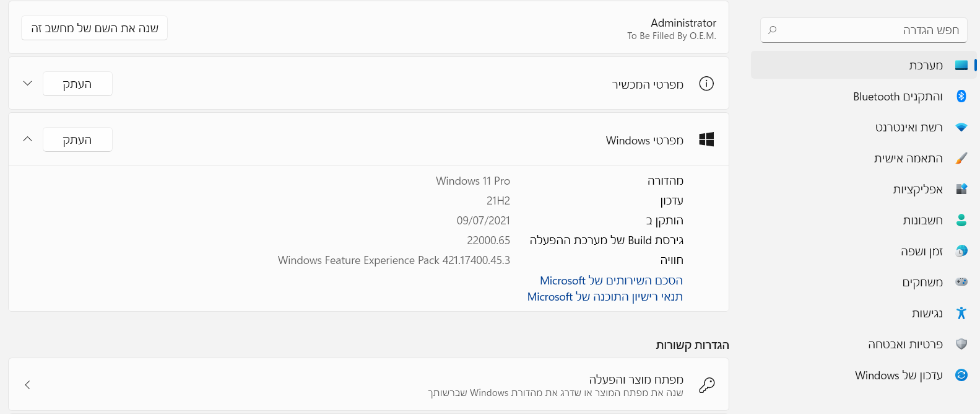Click the Accounts person icon

coord(961,220)
